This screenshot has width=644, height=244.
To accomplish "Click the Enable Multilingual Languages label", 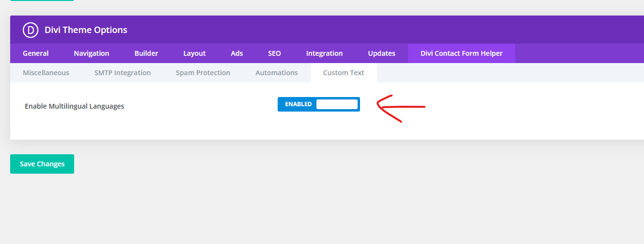I will pos(75,106).
